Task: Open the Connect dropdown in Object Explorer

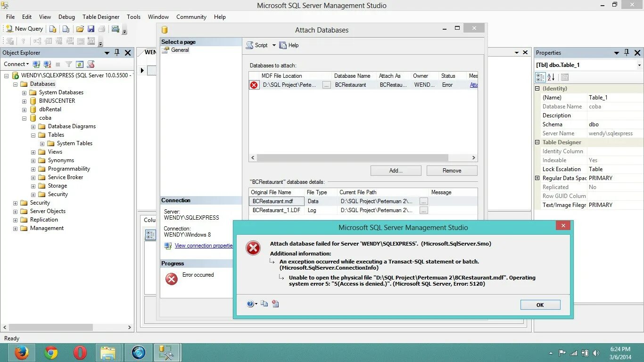Action: (17, 64)
